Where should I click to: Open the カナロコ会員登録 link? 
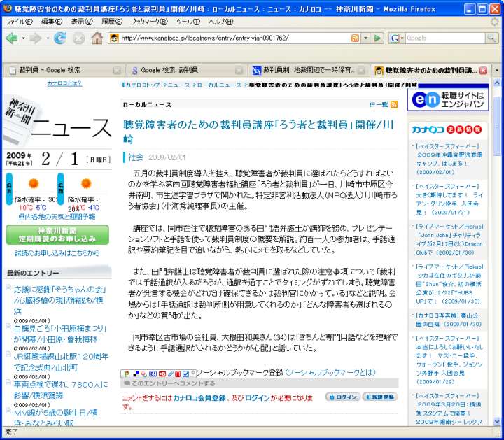pyautogui.click(x=199, y=397)
